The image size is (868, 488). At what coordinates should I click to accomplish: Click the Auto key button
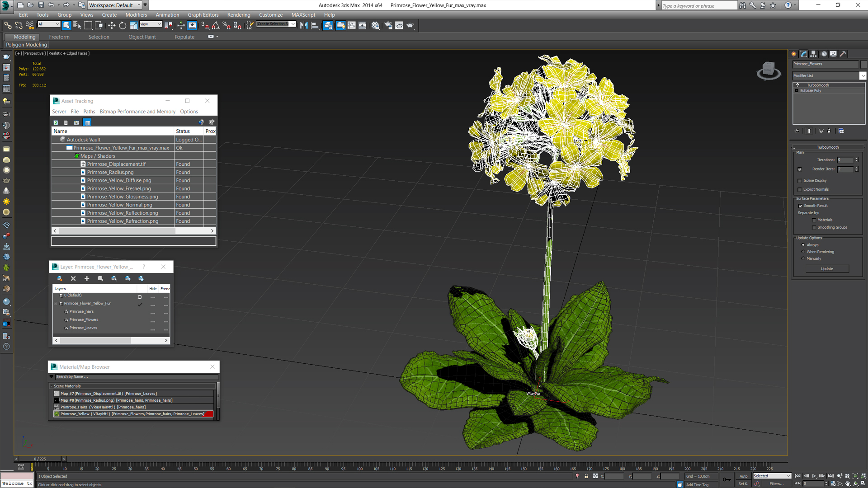[x=743, y=476]
